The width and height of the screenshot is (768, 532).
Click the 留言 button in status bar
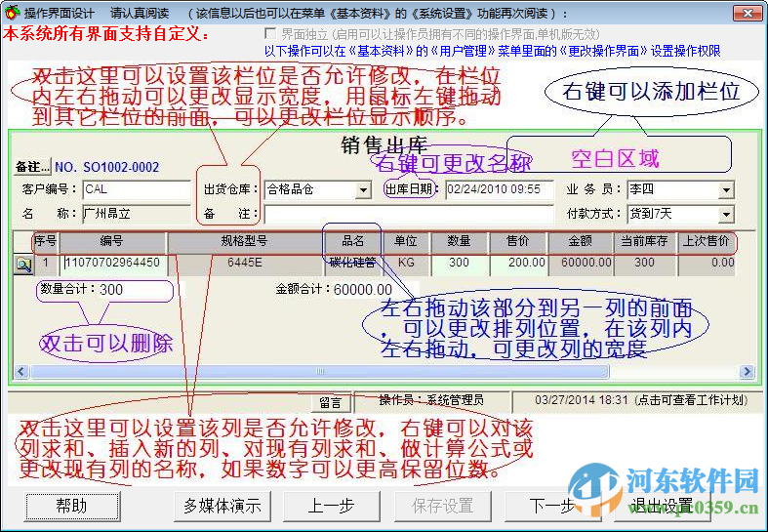click(x=331, y=403)
